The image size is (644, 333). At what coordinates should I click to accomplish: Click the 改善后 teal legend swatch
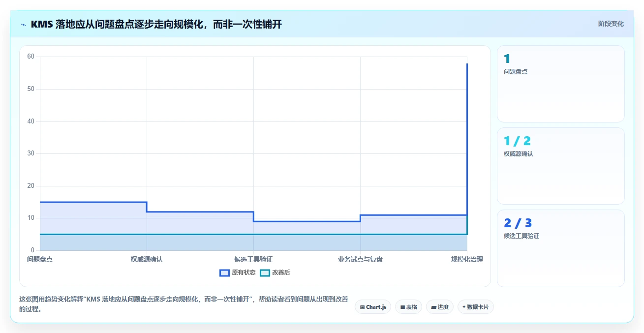click(x=265, y=272)
